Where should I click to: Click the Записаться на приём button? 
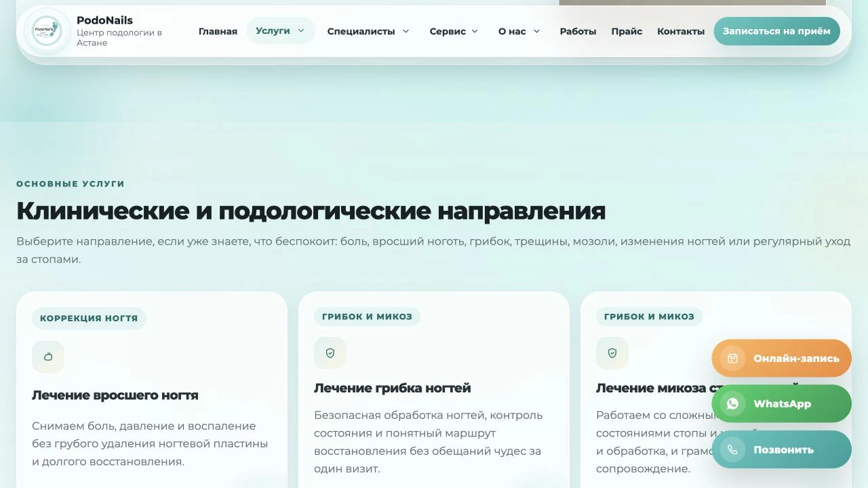776,31
